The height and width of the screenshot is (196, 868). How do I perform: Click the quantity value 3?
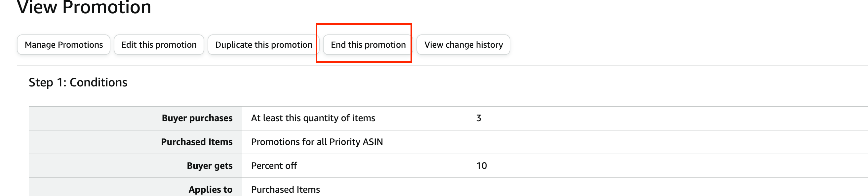point(479,118)
